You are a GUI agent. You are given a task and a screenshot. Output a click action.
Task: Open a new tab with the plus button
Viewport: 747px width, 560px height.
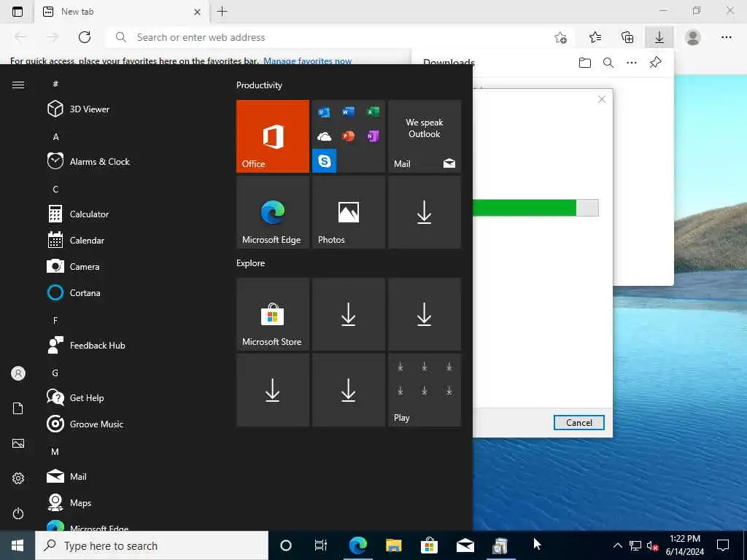pos(222,12)
